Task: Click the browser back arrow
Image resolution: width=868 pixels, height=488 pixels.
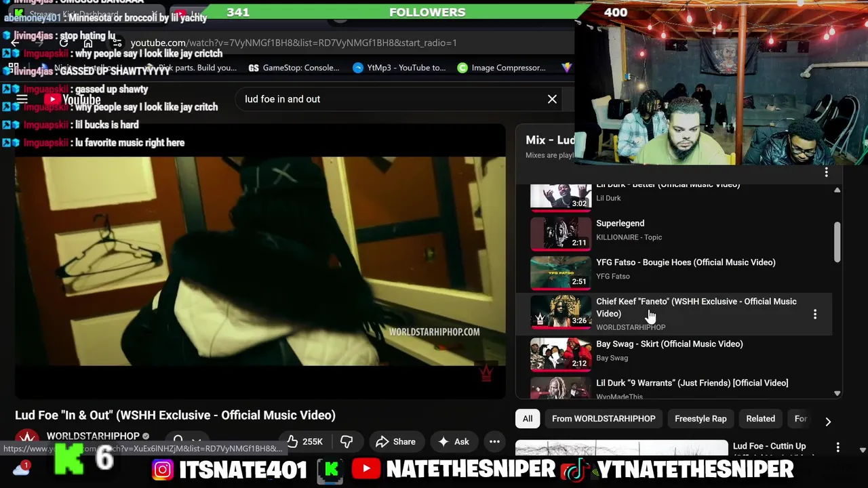Action: pos(15,43)
